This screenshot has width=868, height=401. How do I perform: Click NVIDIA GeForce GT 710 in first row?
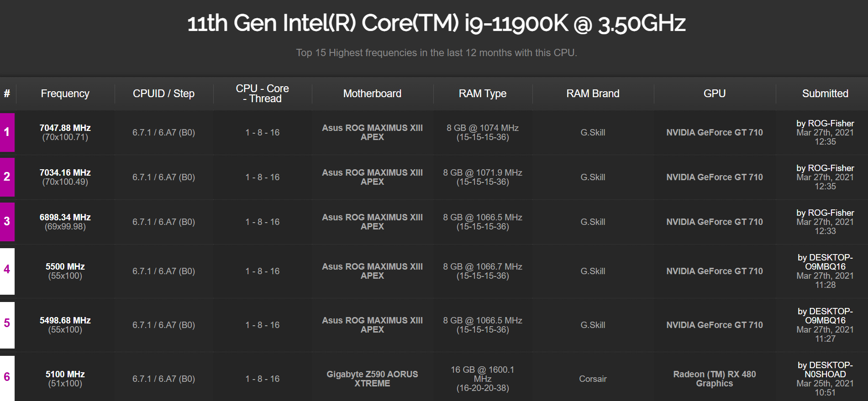pyautogui.click(x=714, y=132)
